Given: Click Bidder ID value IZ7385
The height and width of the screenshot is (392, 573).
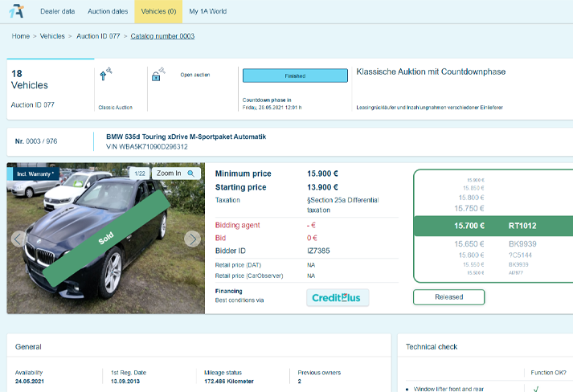Looking at the screenshot, I should [318, 251].
